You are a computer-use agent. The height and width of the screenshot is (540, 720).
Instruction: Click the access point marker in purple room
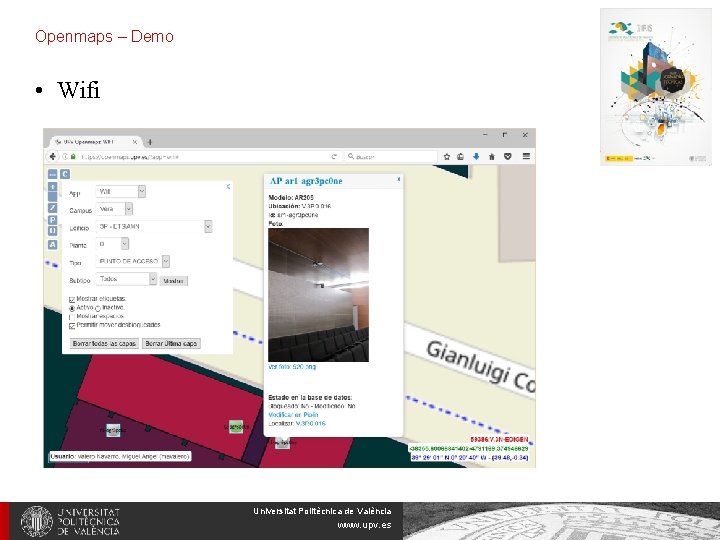[113, 430]
